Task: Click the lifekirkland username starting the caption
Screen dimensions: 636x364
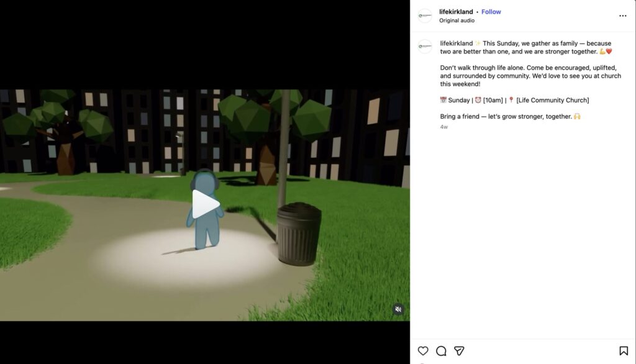Action: [456, 43]
